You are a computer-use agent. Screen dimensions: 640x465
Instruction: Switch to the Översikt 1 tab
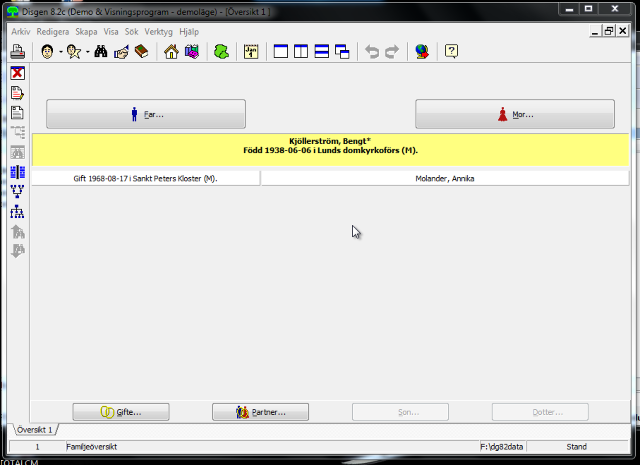click(x=35, y=429)
